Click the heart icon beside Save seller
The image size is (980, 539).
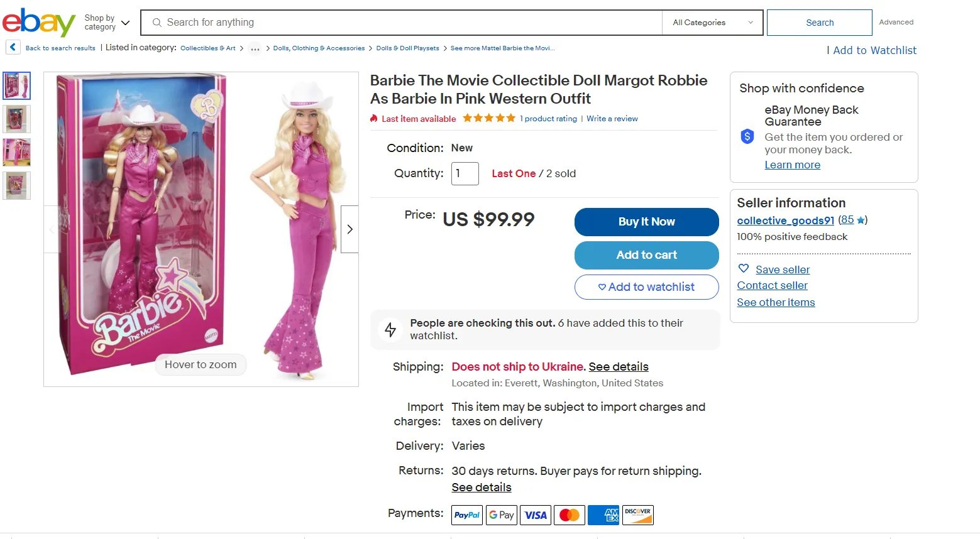click(744, 268)
